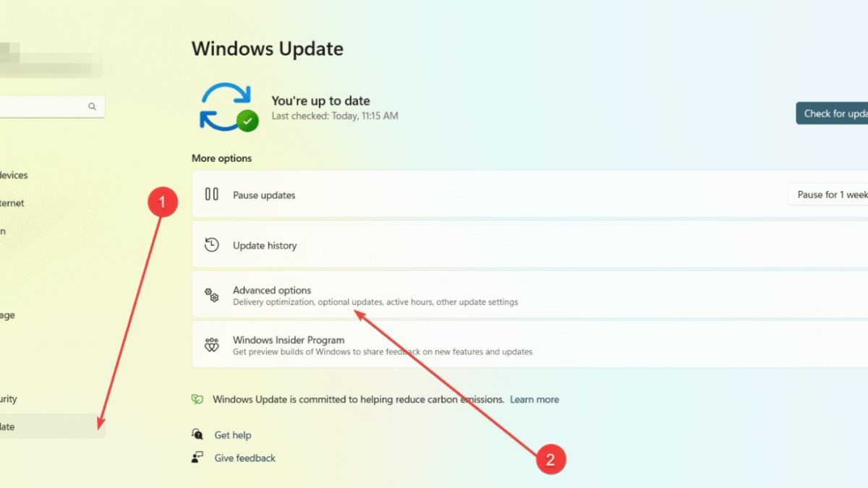Expand the Advanced options row
The image size is (868, 488).
(506, 295)
